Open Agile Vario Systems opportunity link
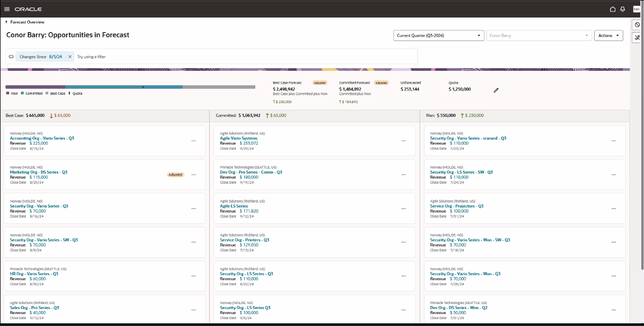Viewport: 644px width, 326px height. point(238,138)
